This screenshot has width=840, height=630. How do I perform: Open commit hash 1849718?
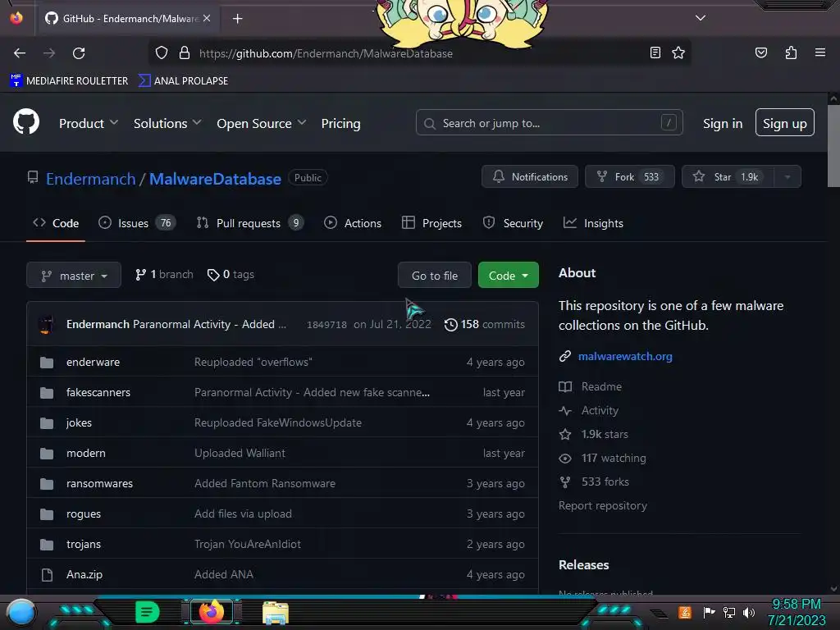[x=326, y=325]
